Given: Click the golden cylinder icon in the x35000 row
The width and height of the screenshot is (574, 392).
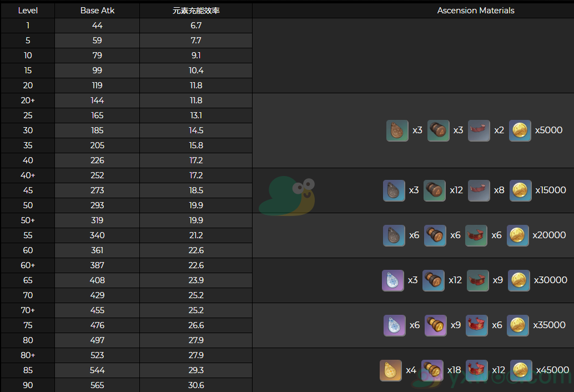Looking at the screenshot, I should pyautogui.click(x=436, y=326).
